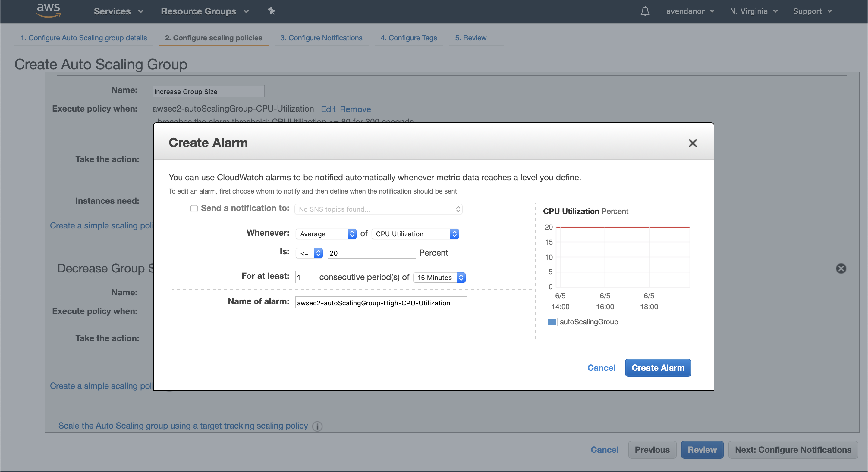Open the 15 Minutes period dropdown
The image size is (868, 472).
coord(439,278)
